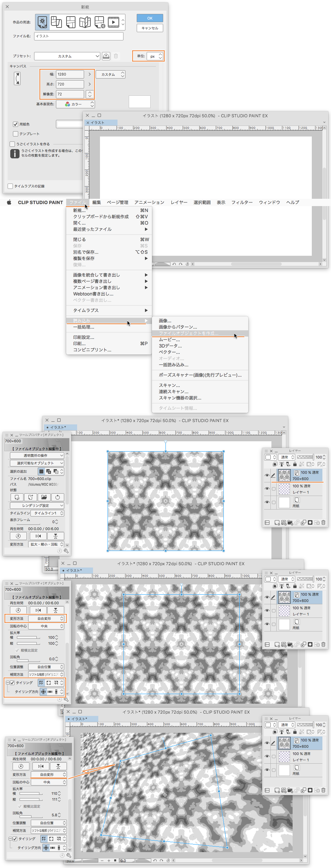Click the zoom in plus icon below the skewed canvas
This screenshot has height=868, width=331.
pos(109,861)
